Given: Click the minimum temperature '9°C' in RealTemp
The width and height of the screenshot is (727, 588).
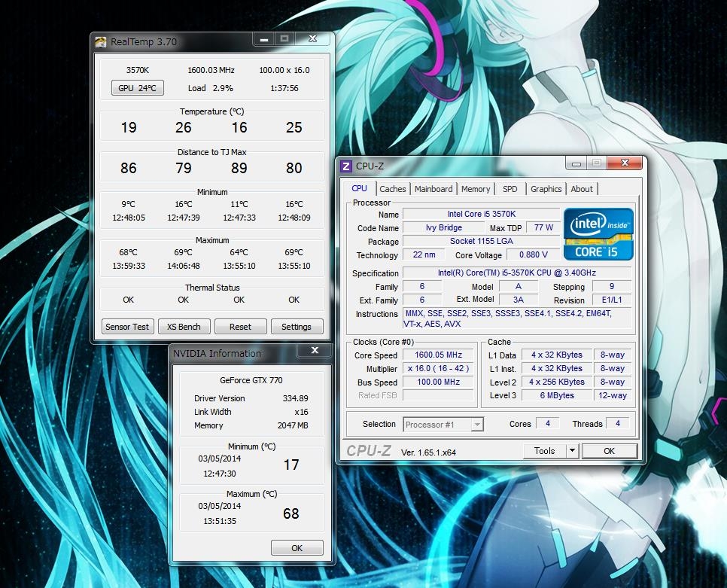Looking at the screenshot, I should click(x=129, y=204).
